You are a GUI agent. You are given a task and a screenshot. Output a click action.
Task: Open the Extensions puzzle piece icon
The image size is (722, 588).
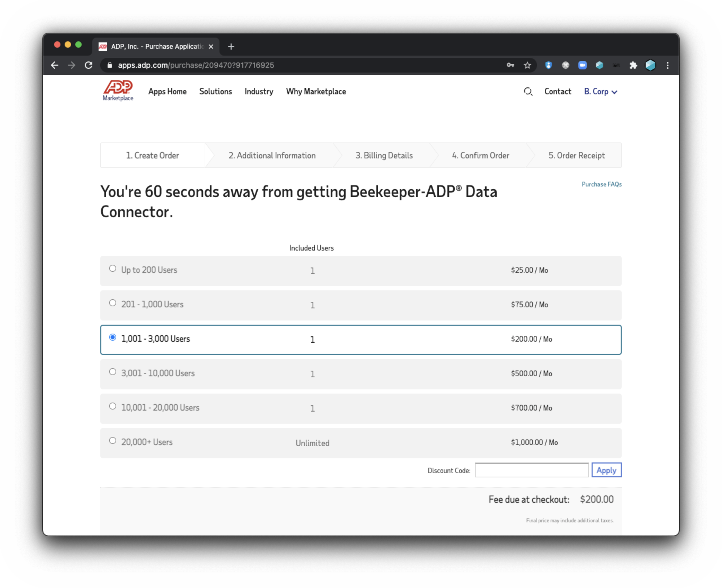tap(633, 65)
